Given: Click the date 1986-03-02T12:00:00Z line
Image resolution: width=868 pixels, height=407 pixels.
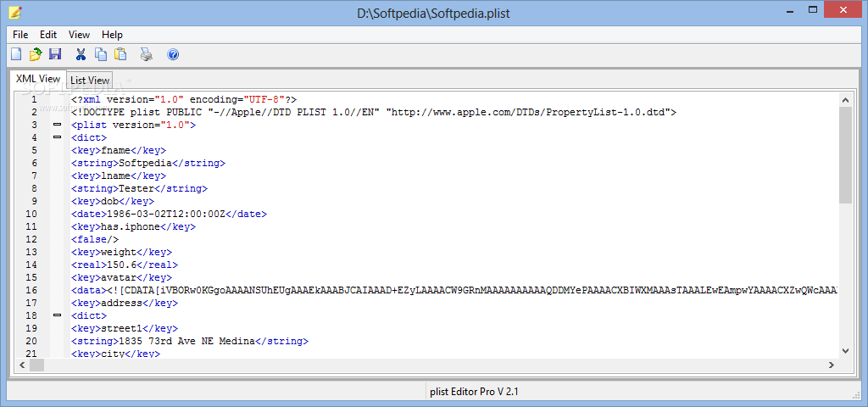Looking at the screenshot, I should point(169,214).
